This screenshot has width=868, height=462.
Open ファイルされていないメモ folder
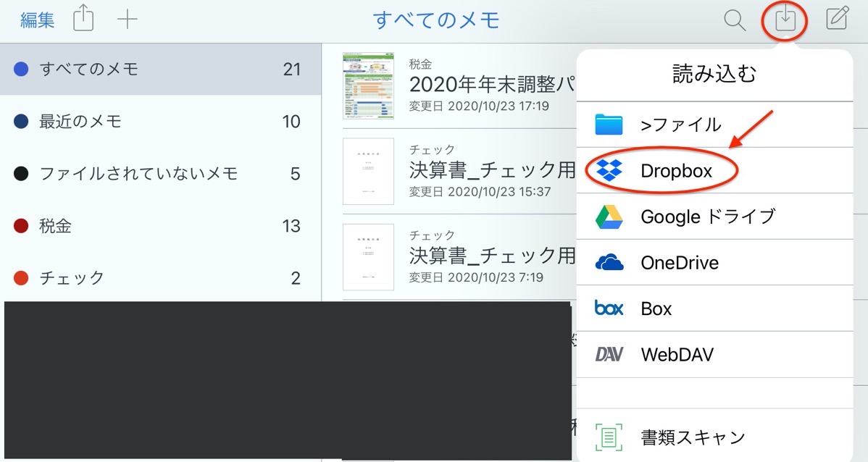tap(161, 174)
